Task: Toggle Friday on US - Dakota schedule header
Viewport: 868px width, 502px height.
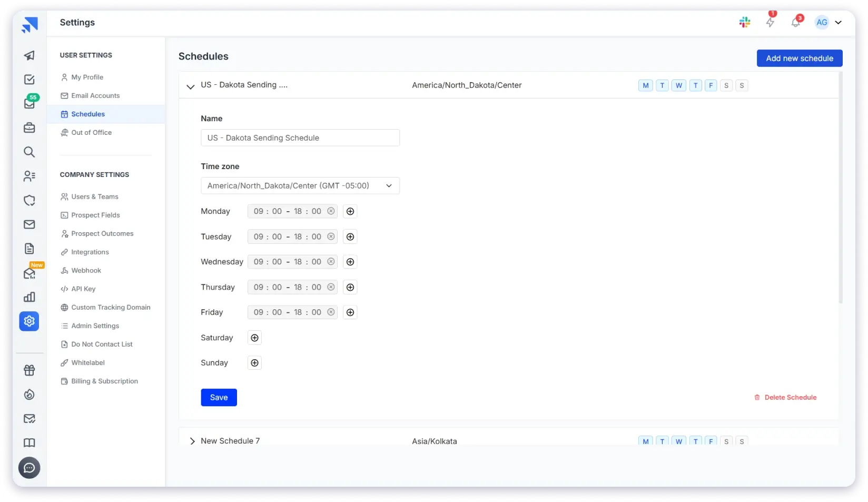Action: point(711,85)
